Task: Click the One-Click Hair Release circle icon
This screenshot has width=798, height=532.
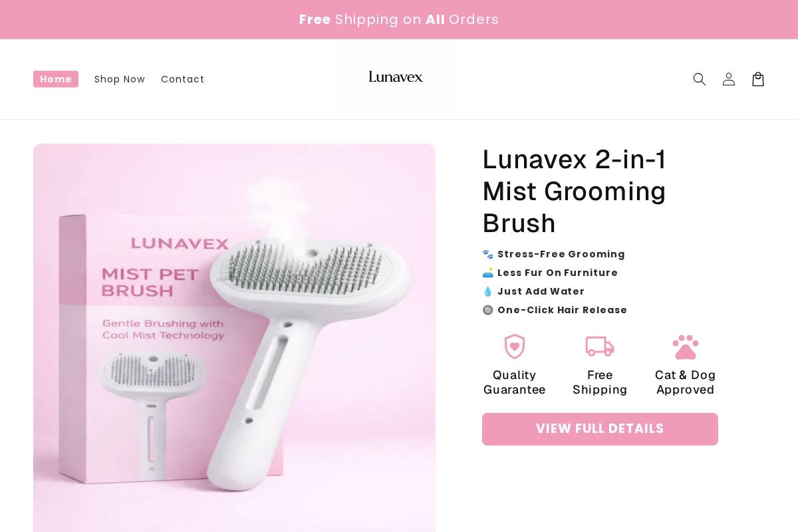Action: point(488,310)
